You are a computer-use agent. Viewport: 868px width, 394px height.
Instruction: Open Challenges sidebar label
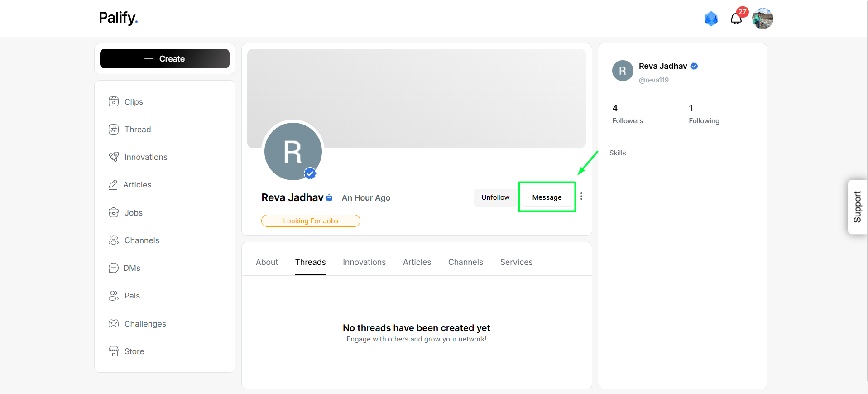point(145,324)
